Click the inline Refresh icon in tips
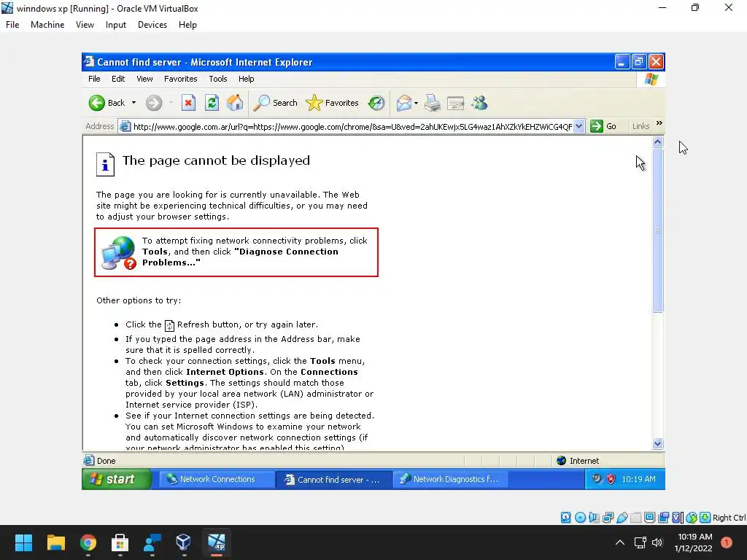Image resolution: width=747 pixels, height=560 pixels. click(x=169, y=326)
